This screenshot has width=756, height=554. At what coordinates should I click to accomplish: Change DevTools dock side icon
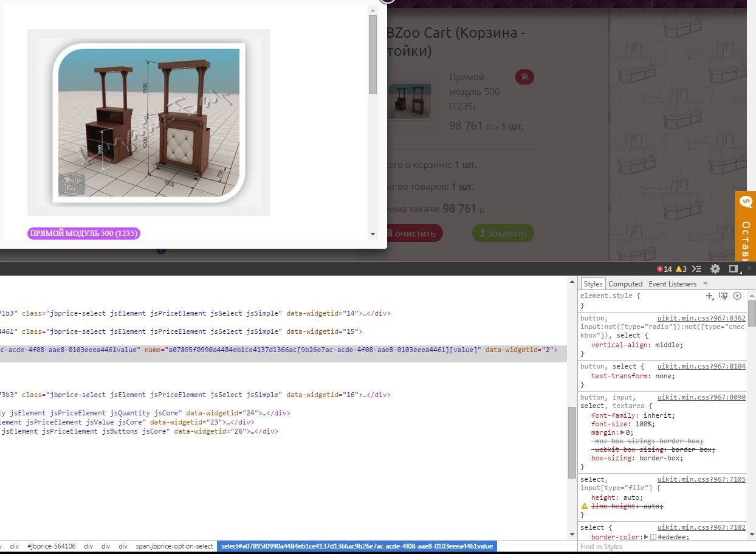point(734,269)
